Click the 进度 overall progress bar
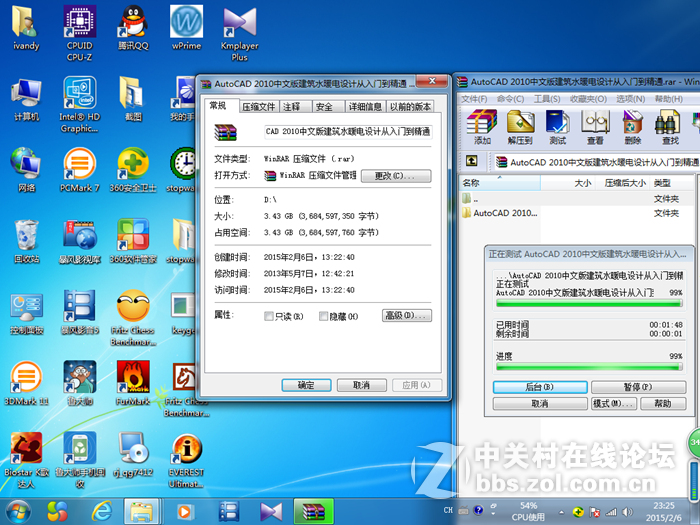700x525 pixels. coord(589,367)
